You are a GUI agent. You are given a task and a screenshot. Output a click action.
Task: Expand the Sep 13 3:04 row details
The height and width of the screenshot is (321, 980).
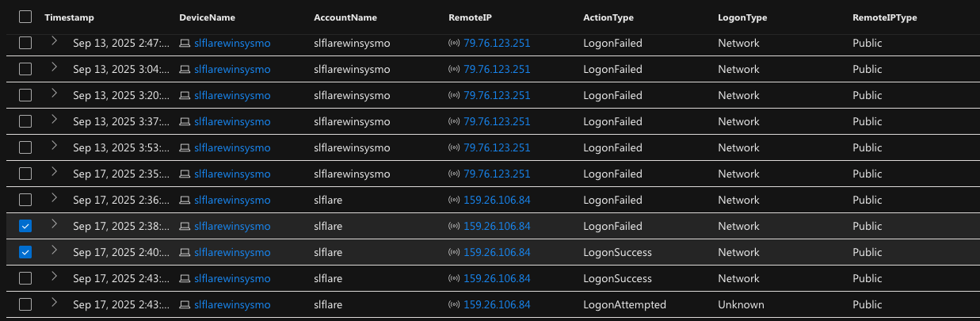point(54,68)
